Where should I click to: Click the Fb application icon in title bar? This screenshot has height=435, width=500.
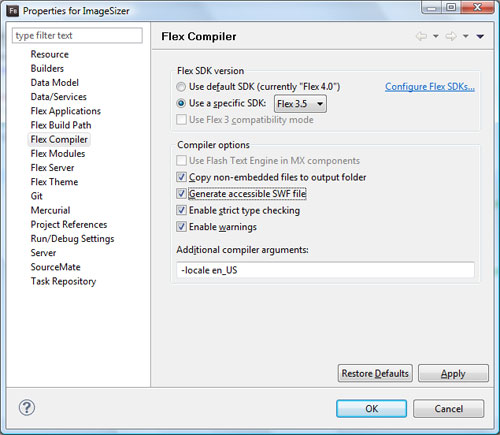coord(13,11)
